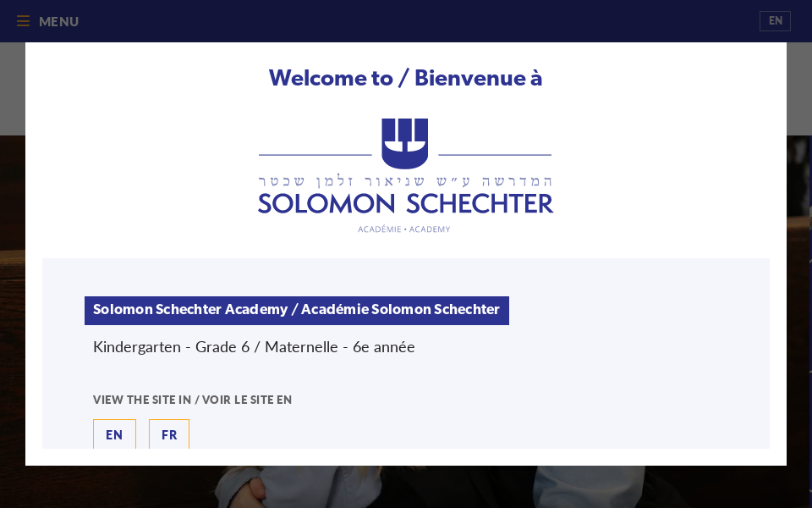Click Académie Solomon Schechter portion of title
The image size is (812, 508).
(x=400, y=310)
